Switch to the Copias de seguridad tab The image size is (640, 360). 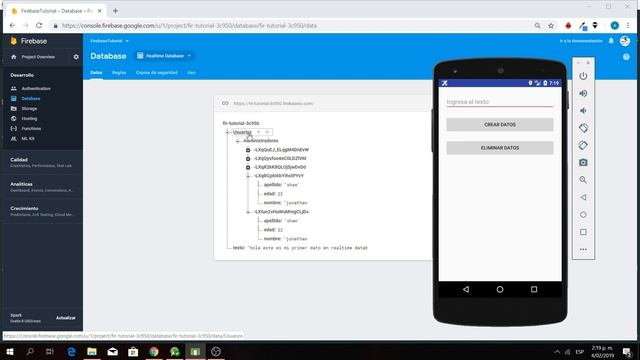click(157, 73)
